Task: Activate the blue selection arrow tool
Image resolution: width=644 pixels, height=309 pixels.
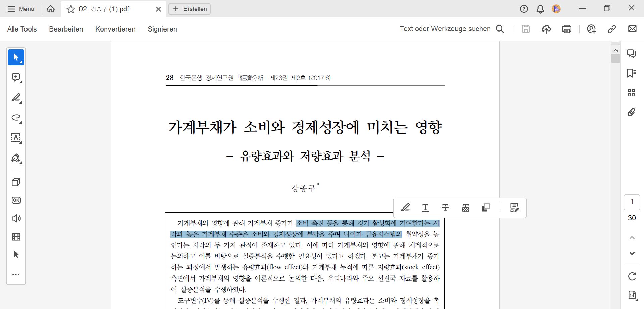Action: (16, 57)
